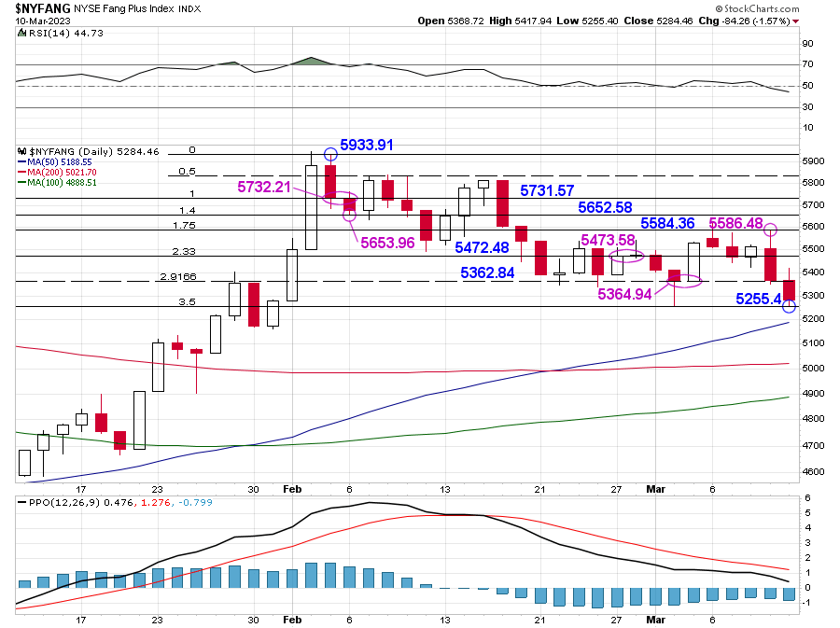Click the PPO signal value 1.276

tap(155, 503)
